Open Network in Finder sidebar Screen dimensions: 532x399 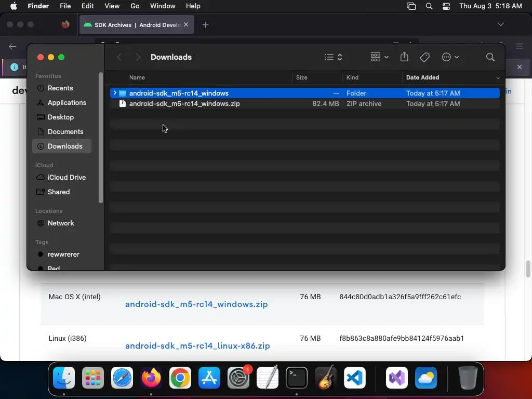coord(62,223)
